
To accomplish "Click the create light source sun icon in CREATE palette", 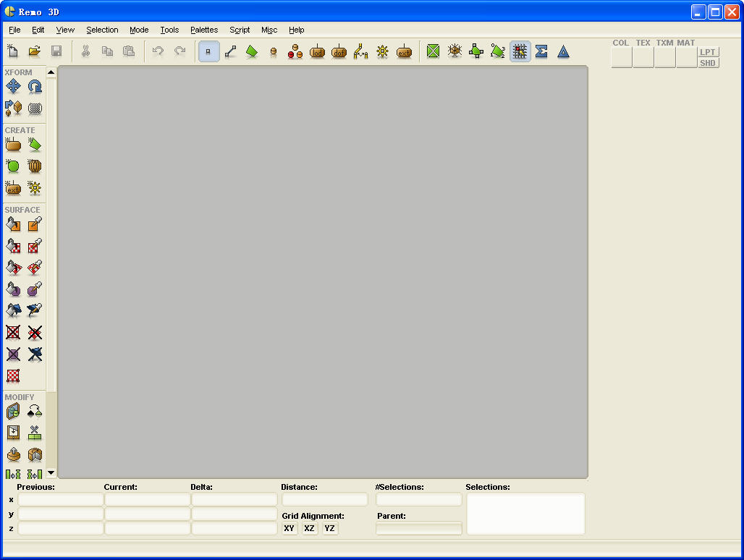I will [35, 188].
